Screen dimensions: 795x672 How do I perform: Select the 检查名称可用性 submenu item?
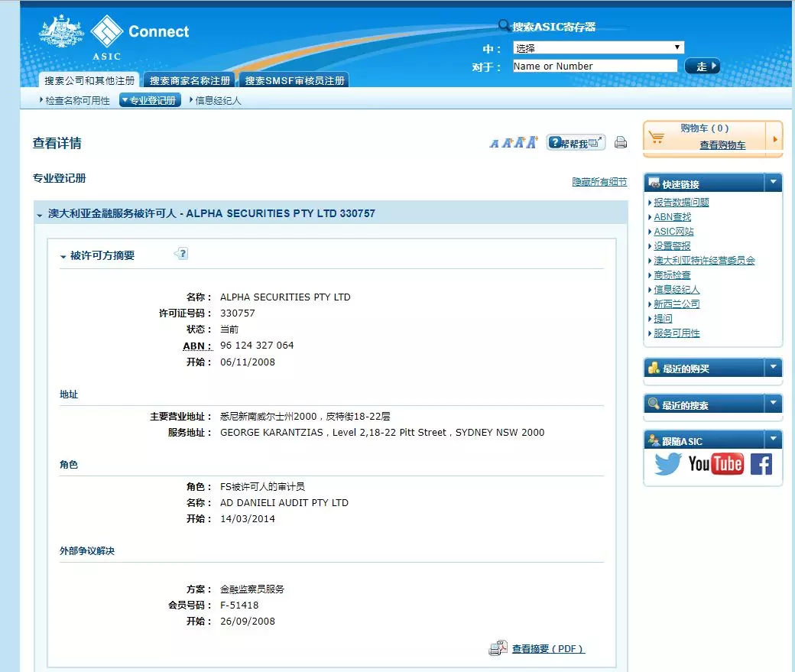tap(76, 100)
